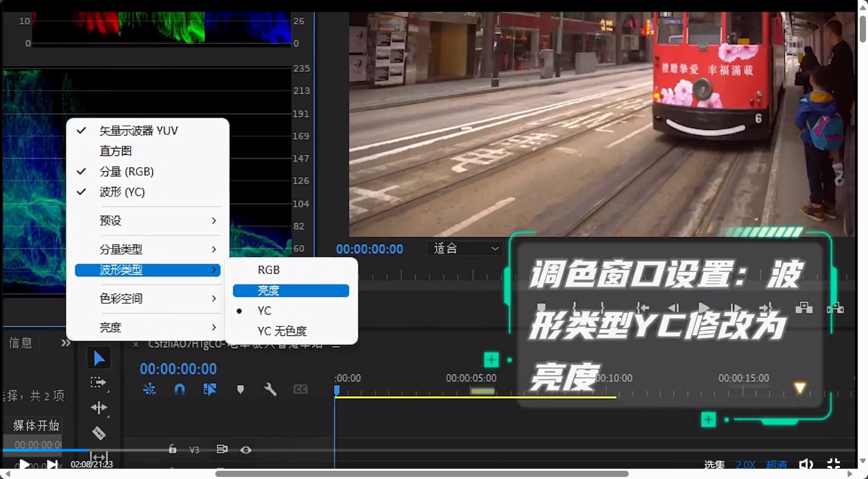Choose 亮度 waveform type in submenu
Viewport: 868px width, 479px height.
click(291, 291)
